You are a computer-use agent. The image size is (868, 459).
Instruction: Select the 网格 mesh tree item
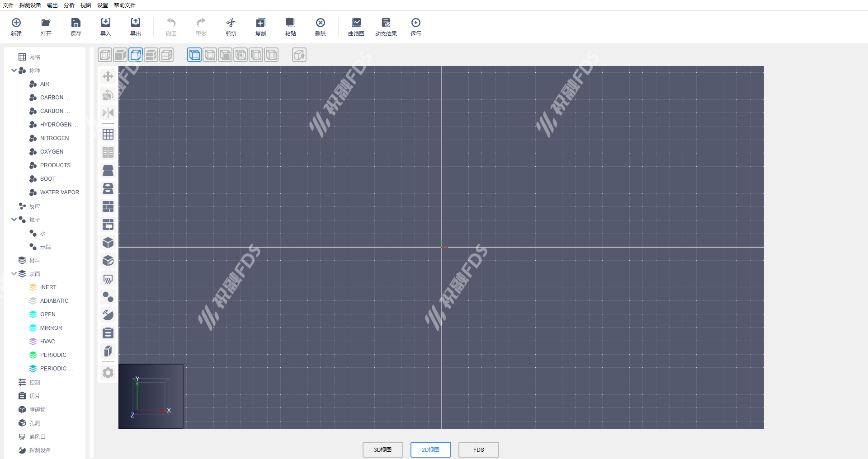29,57
